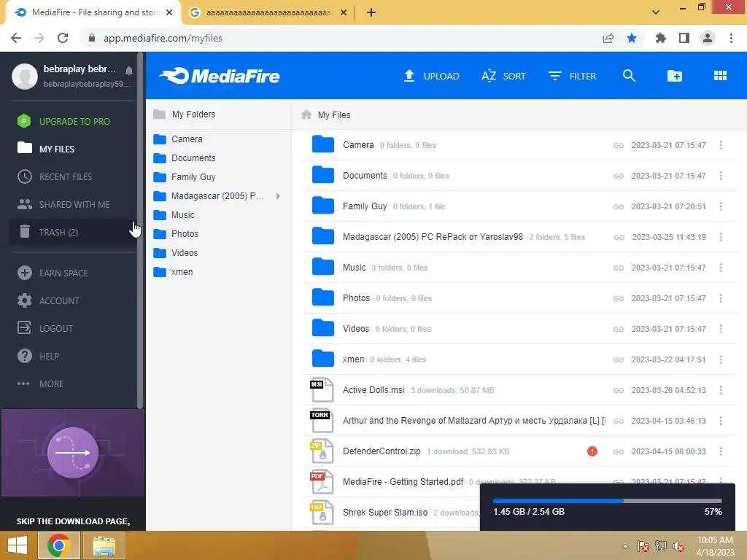Expand More options in sidebar
This screenshot has height=560, width=747.
[41, 384]
